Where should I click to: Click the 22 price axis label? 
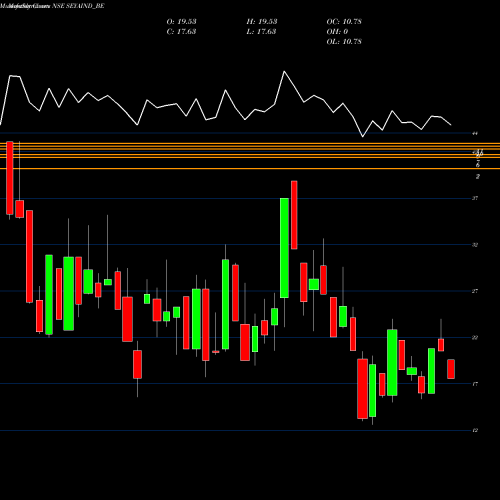coord(475,338)
